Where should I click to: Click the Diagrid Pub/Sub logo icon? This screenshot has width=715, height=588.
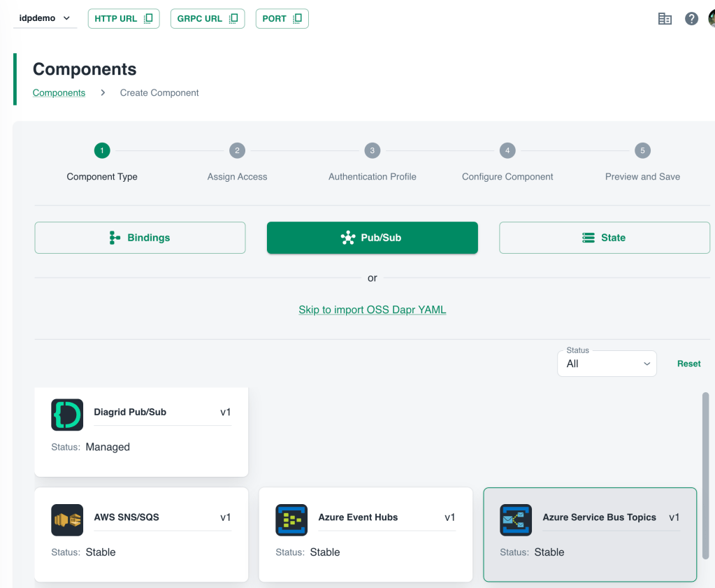pos(67,415)
